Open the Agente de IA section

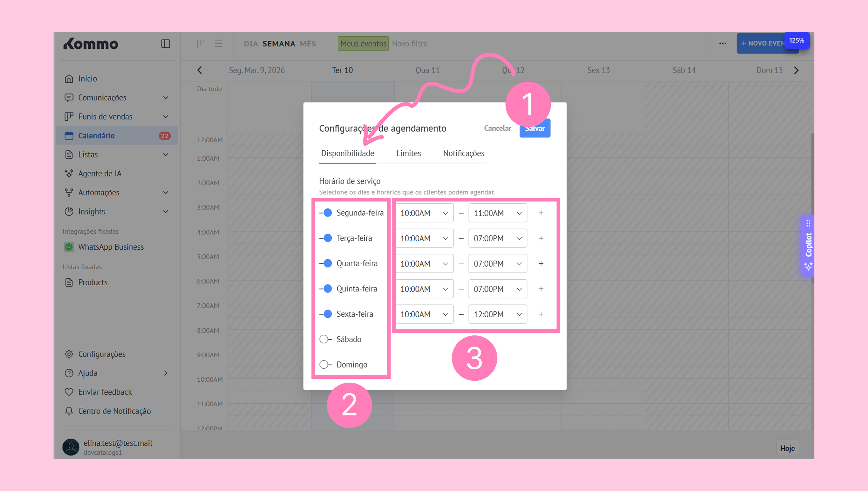click(100, 173)
